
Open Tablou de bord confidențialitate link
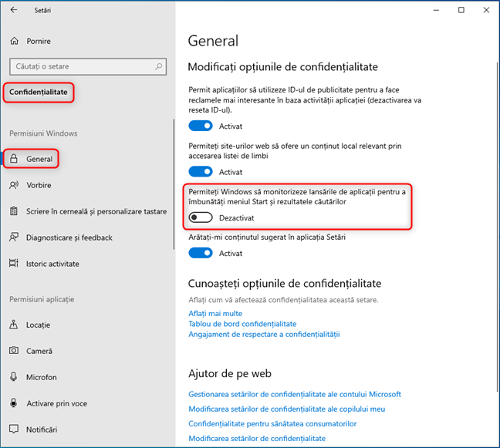point(242,324)
